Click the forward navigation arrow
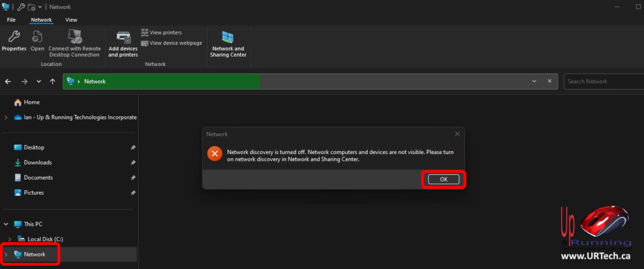 tap(24, 82)
